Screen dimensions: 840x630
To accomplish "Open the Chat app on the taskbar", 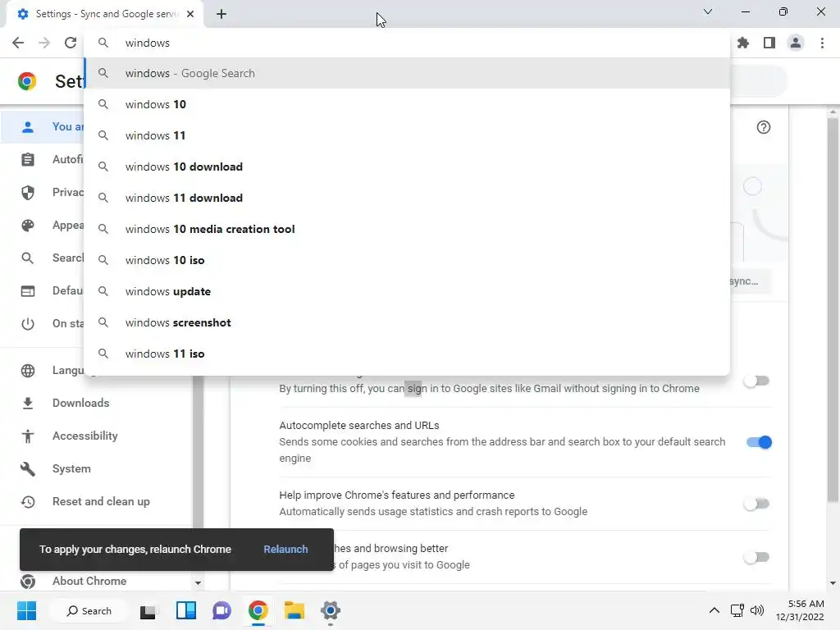I will pyautogui.click(x=221, y=610).
